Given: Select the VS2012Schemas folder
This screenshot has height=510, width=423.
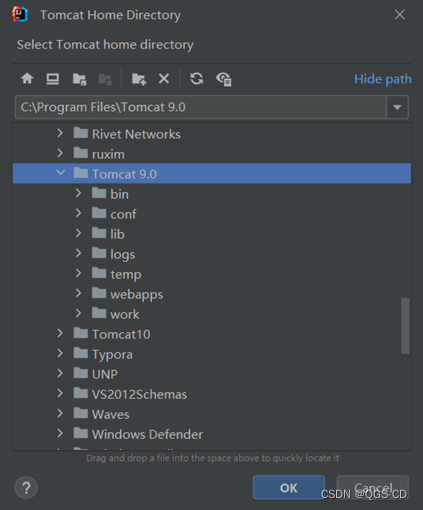Looking at the screenshot, I should pyautogui.click(x=212, y=394).
